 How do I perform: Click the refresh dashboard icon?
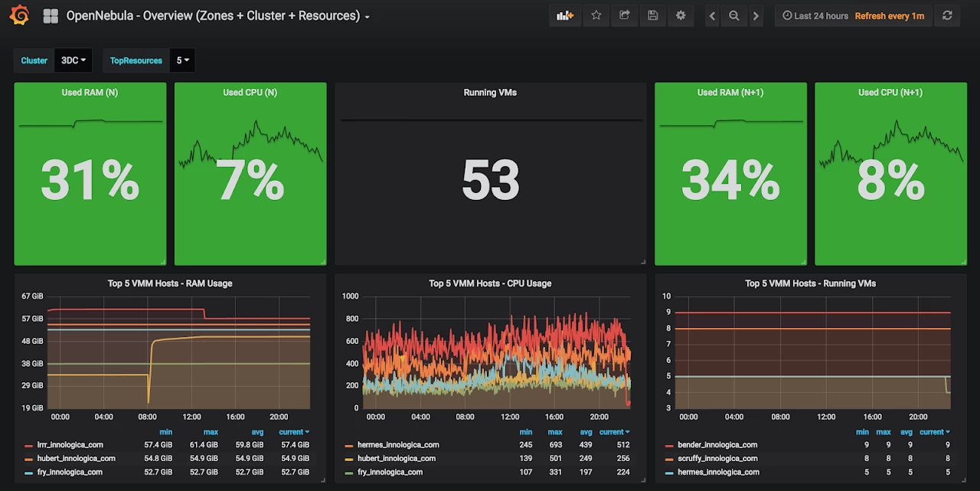(x=948, y=16)
